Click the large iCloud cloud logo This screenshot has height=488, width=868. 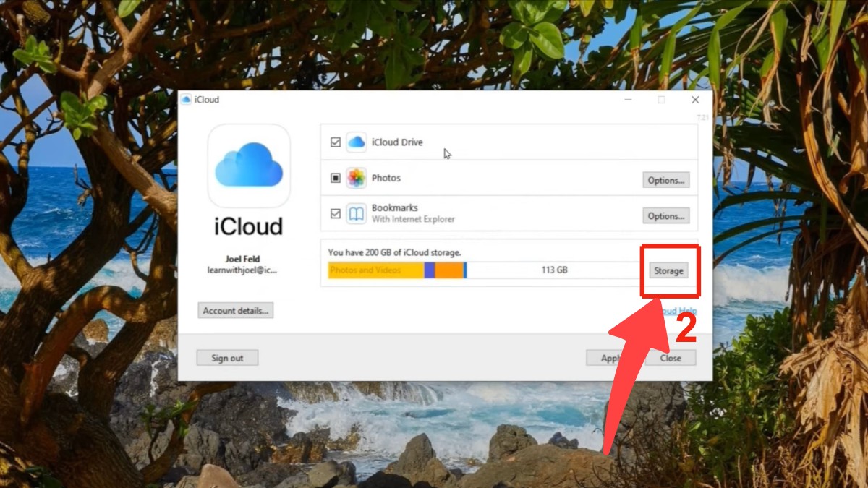tap(248, 166)
